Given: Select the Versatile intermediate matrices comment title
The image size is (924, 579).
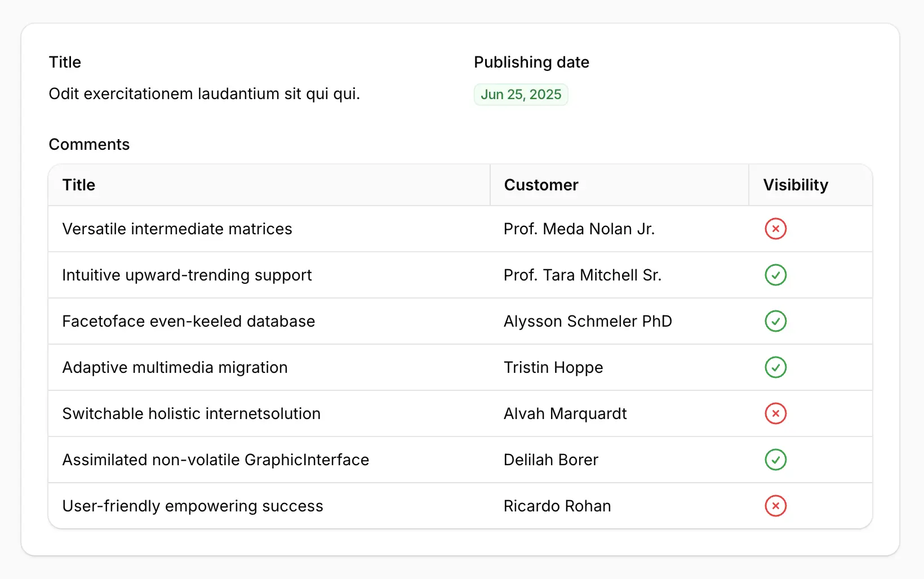Looking at the screenshot, I should (177, 229).
